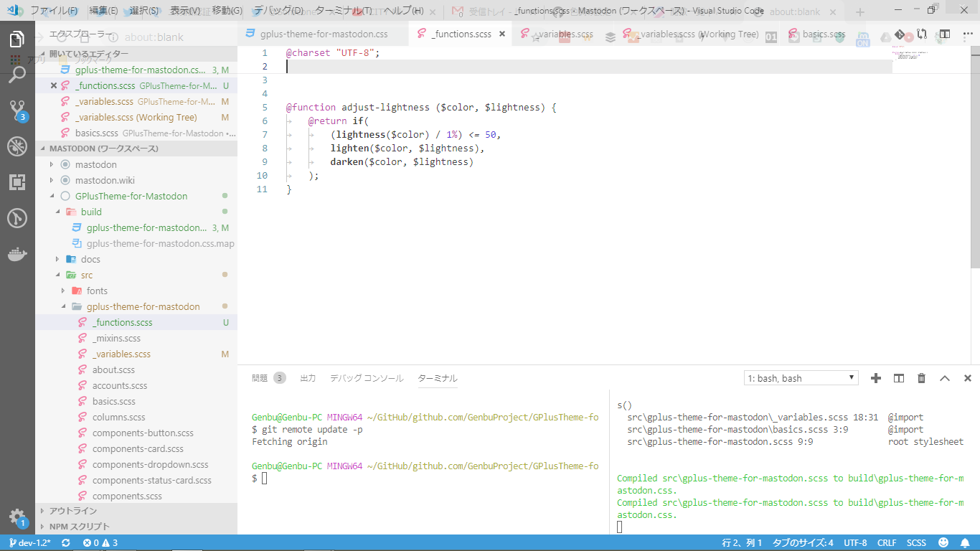Open the ターミナル(T) menu in menu bar
980x551 pixels.
coord(343,11)
